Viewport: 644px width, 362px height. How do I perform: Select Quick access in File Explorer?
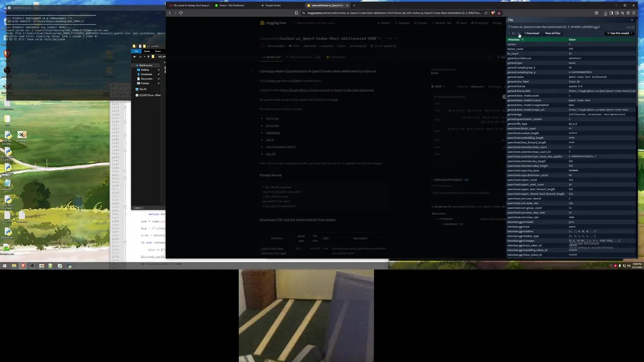pos(145,65)
